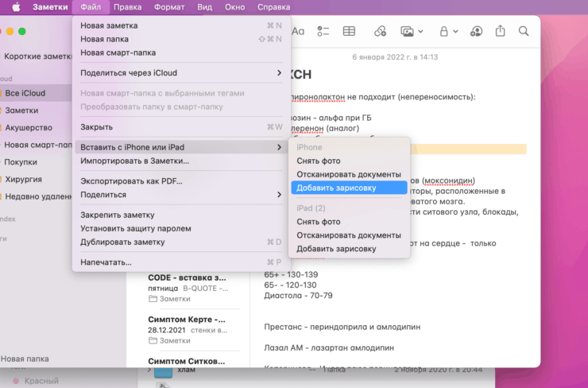Select the Красный tag in the Finder window
This screenshot has width=588, height=388.
click(36, 381)
